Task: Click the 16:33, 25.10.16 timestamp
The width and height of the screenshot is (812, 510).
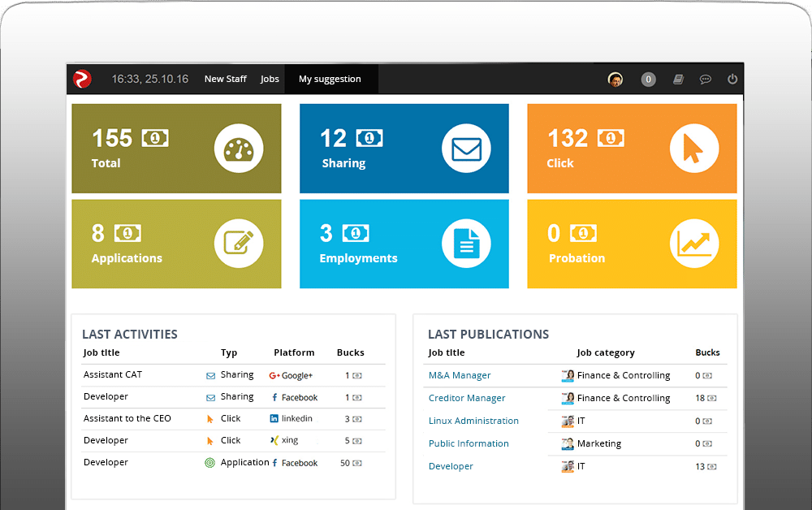Action: point(150,79)
